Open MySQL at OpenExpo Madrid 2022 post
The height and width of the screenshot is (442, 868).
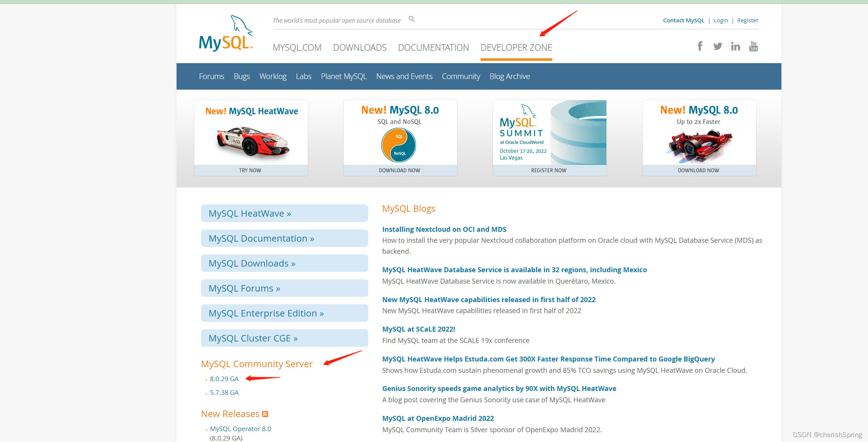[x=438, y=418]
